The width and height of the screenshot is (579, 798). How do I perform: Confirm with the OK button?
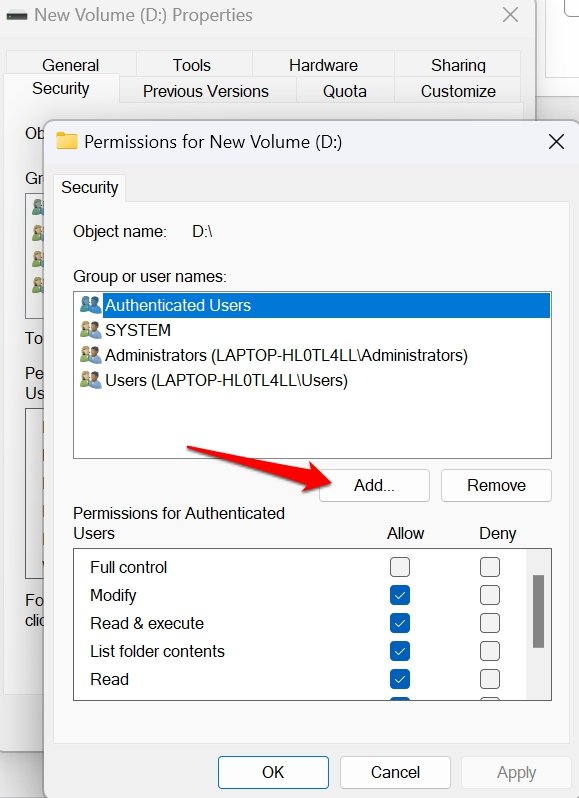273,772
